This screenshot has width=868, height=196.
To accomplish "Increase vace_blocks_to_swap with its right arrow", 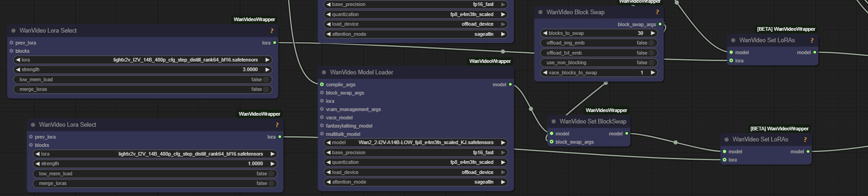I will coord(653,73).
